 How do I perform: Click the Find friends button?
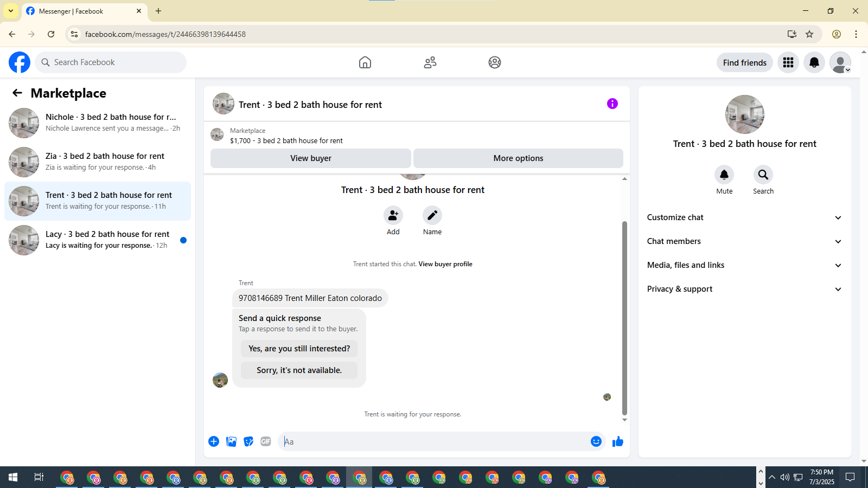(x=745, y=62)
